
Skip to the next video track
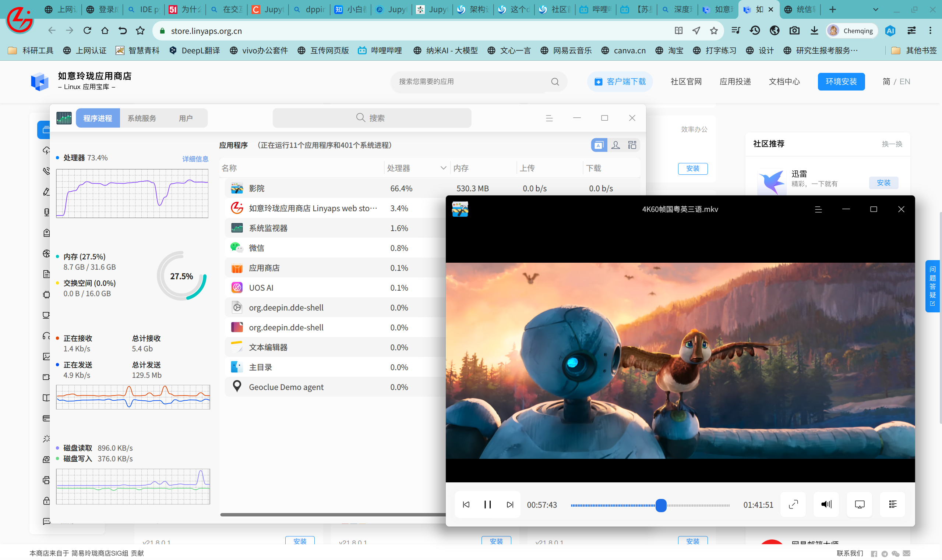[x=510, y=504]
